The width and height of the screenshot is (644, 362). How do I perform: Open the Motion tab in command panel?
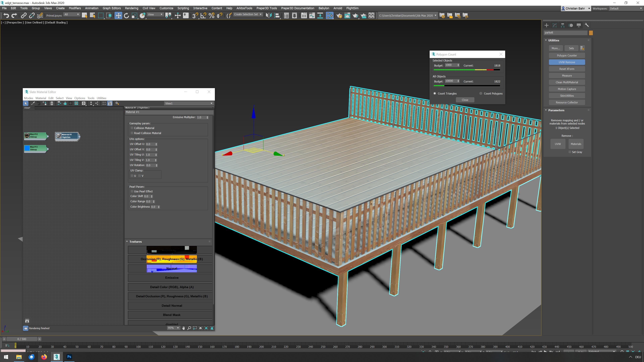[x=571, y=25]
